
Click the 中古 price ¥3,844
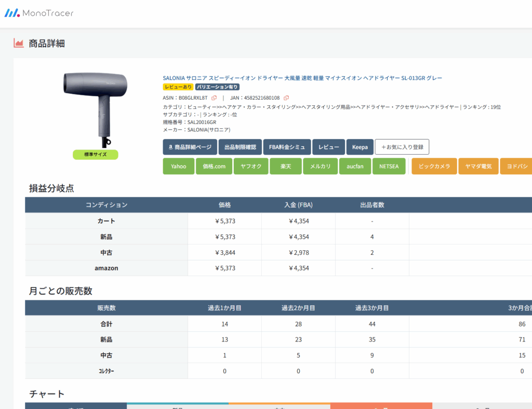(x=225, y=252)
